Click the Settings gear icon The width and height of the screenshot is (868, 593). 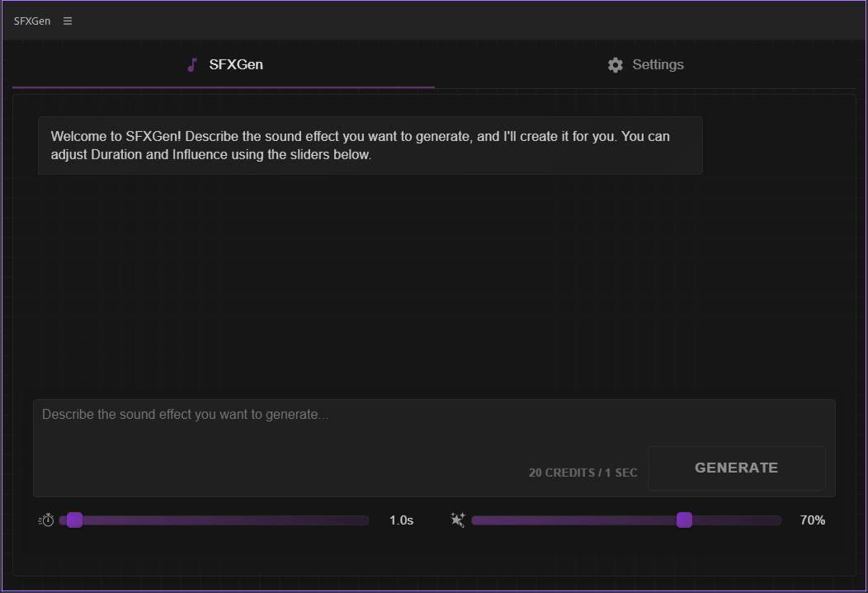(x=616, y=65)
